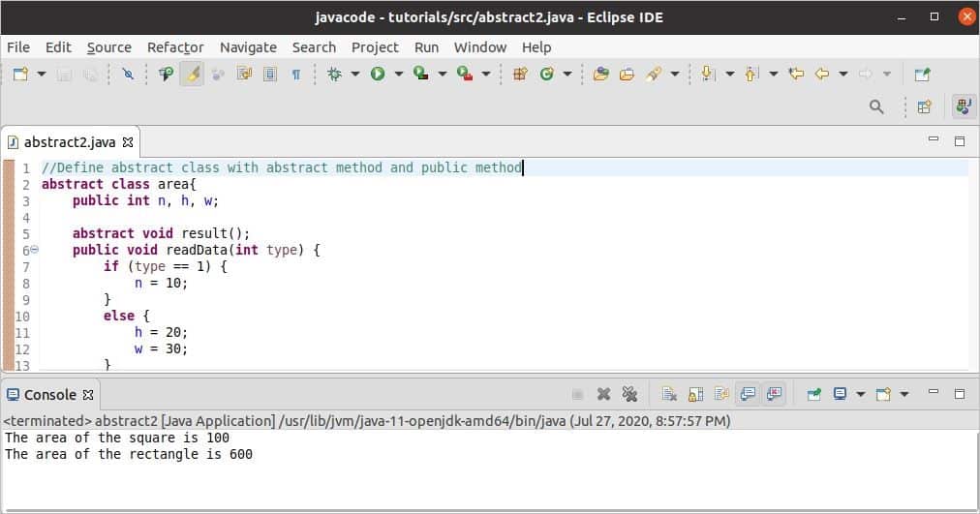Viewport: 980px width, 514px height.
Task: Open the Run menu
Action: pos(426,47)
